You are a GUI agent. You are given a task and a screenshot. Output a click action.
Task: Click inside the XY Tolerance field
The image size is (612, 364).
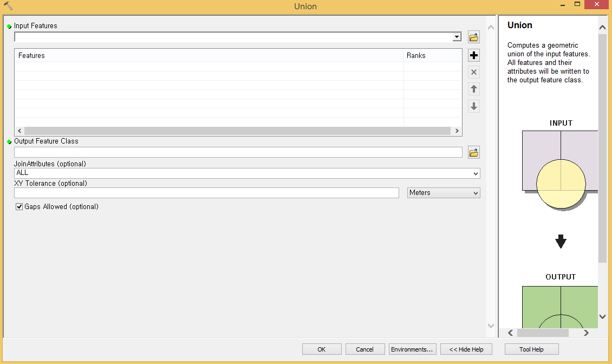[206, 193]
